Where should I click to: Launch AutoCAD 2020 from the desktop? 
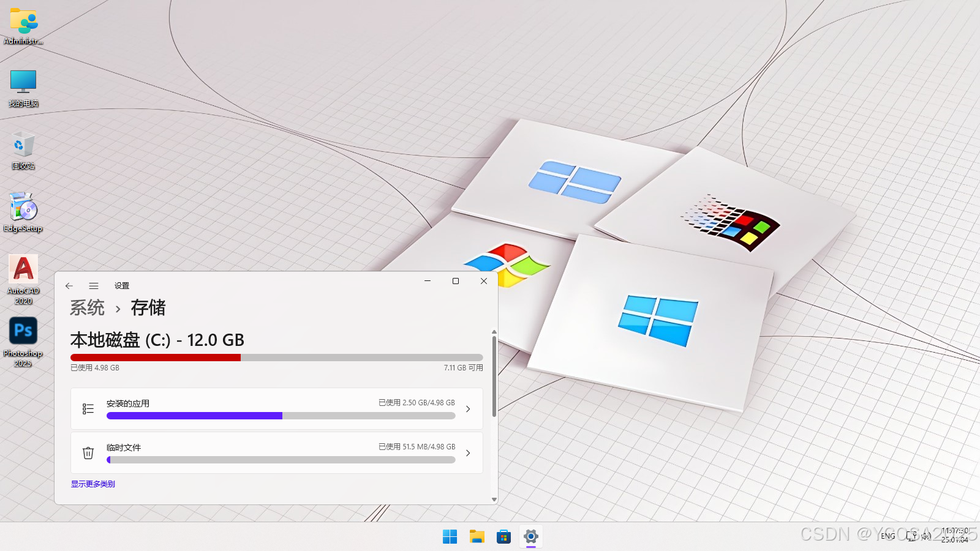click(x=23, y=279)
